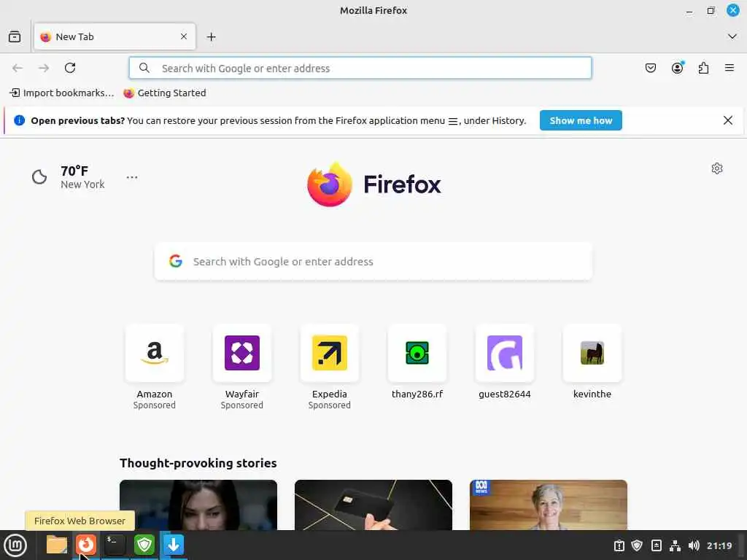Open the Linux Mint start menu
This screenshot has height=560, width=747.
[16, 545]
